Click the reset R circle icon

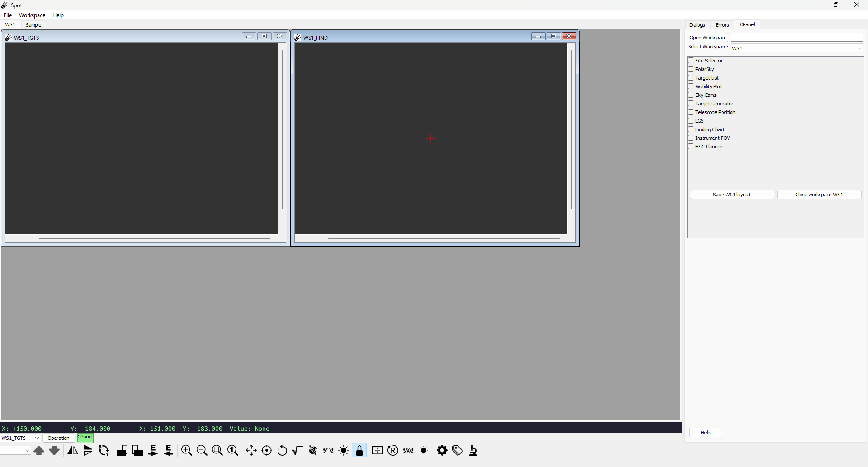click(x=393, y=451)
